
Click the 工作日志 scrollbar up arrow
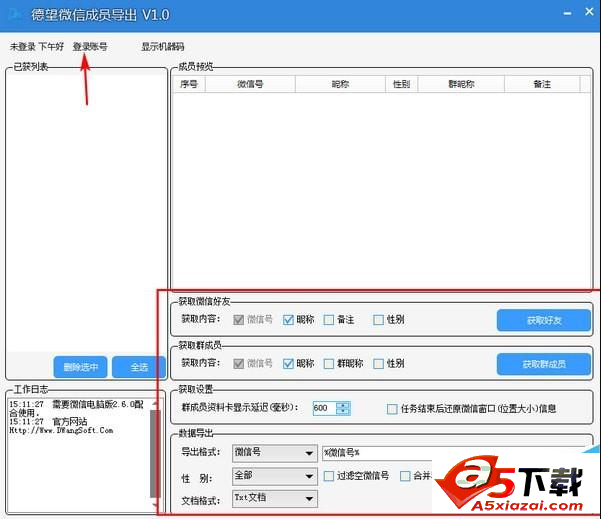click(x=155, y=404)
